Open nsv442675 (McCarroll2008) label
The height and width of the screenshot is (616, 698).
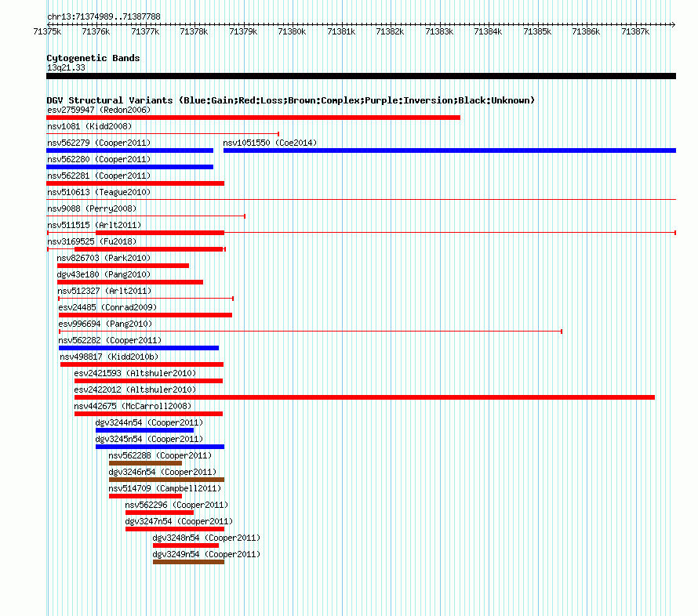tap(133, 406)
